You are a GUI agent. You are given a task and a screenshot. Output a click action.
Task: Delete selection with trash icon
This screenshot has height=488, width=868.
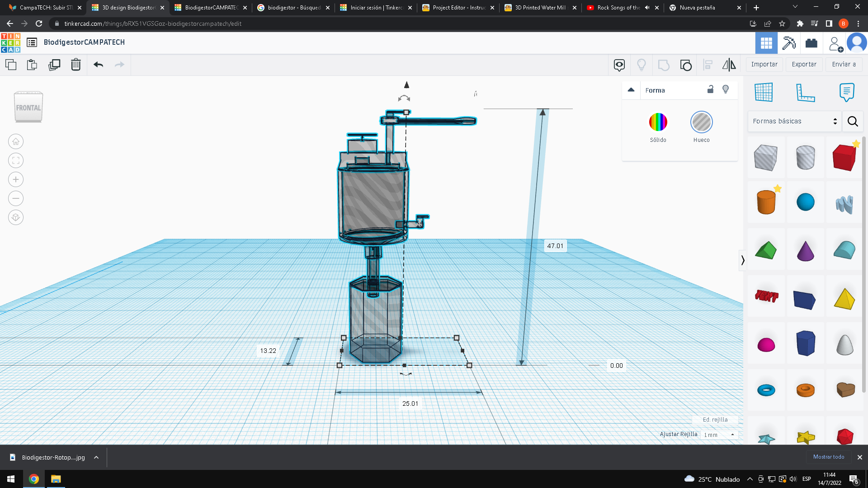point(76,65)
